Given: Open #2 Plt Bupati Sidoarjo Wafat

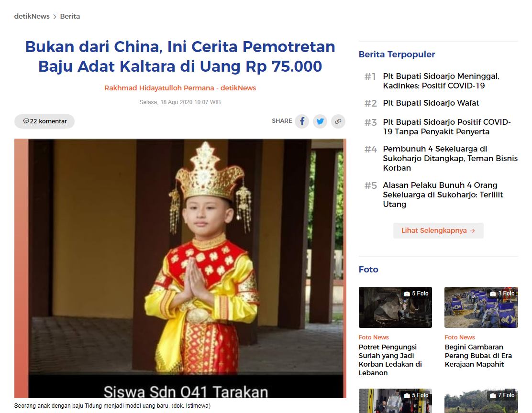Looking at the screenshot, I should click(431, 103).
